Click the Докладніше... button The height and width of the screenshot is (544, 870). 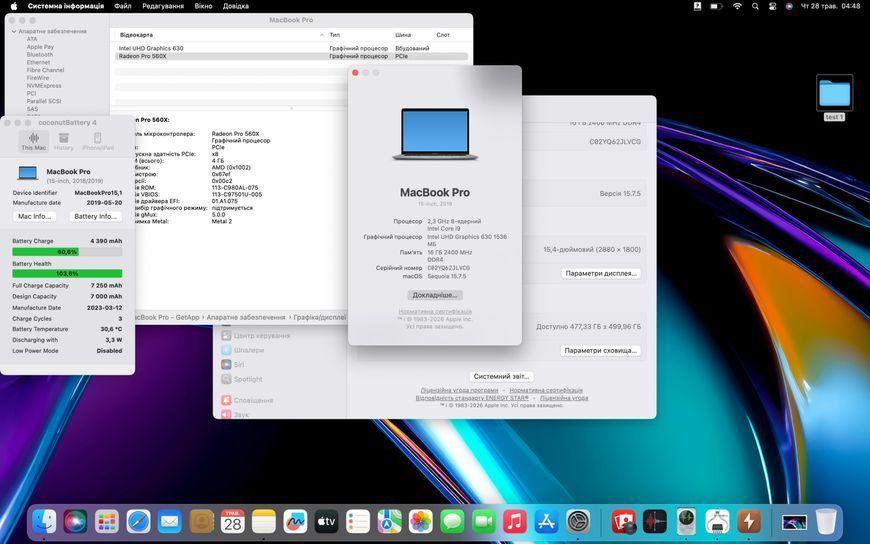pyautogui.click(x=434, y=295)
